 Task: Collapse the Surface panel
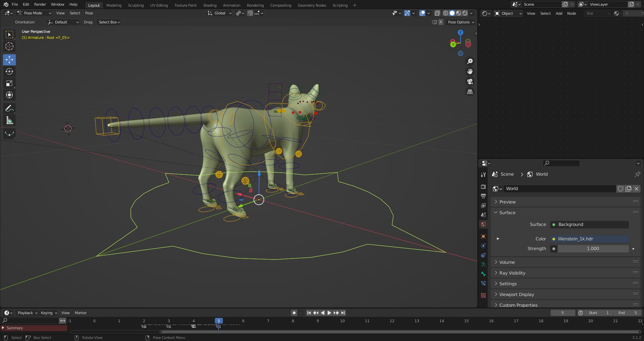tap(566, 213)
